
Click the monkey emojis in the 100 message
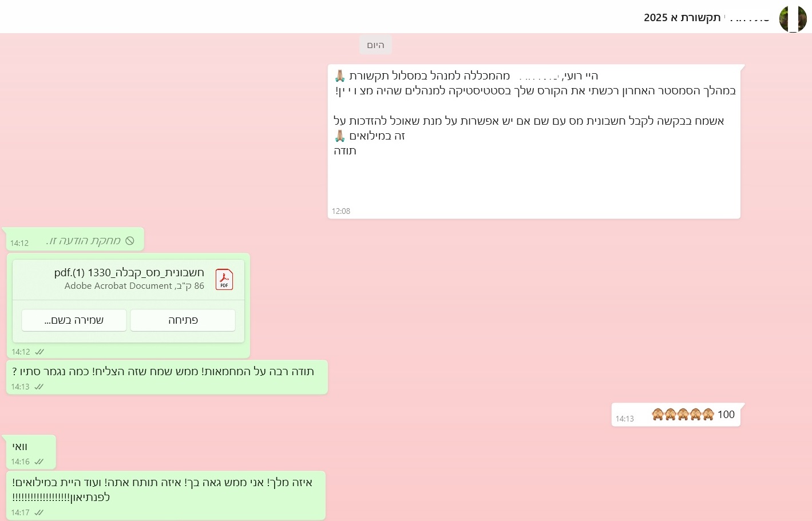(x=683, y=415)
